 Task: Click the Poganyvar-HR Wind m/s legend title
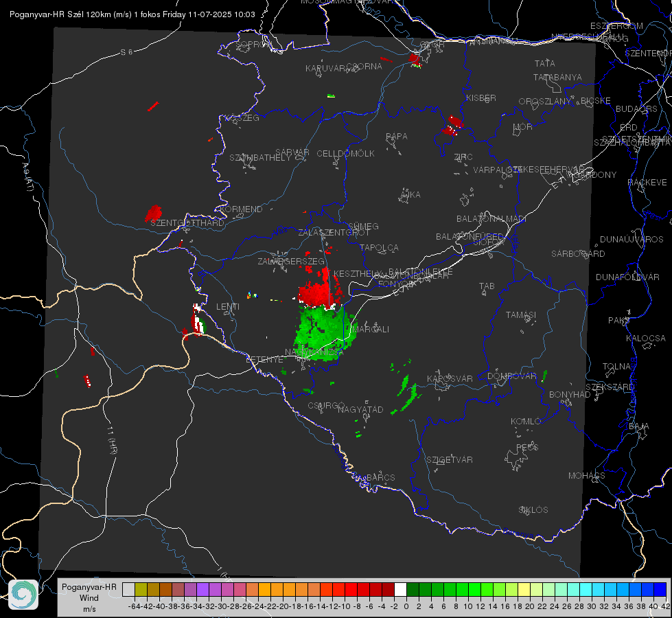[x=89, y=597]
